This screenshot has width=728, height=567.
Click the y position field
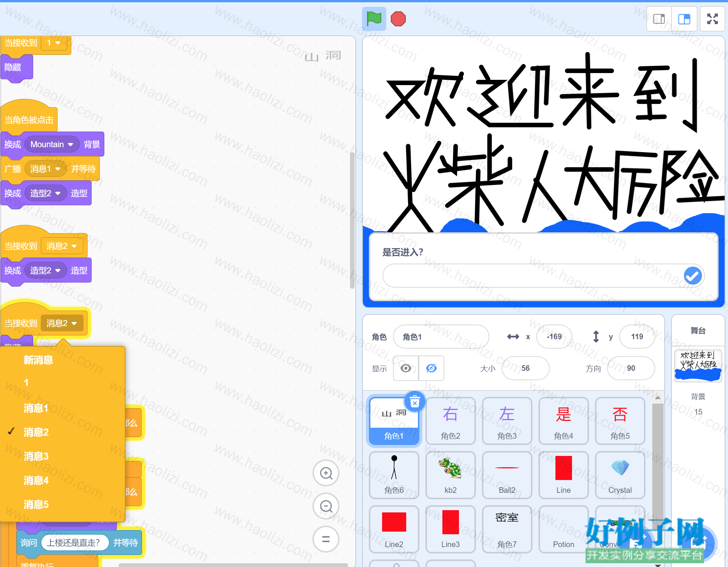tap(637, 337)
